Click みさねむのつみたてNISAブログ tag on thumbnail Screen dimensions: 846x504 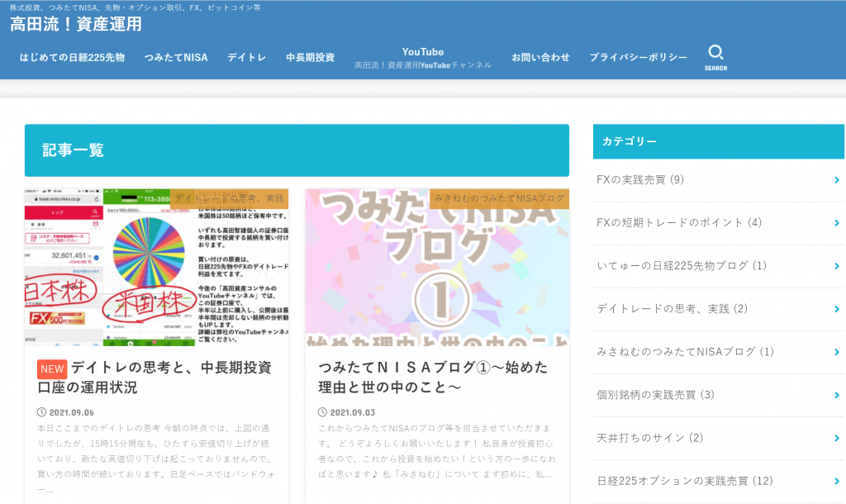tap(500, 198)
